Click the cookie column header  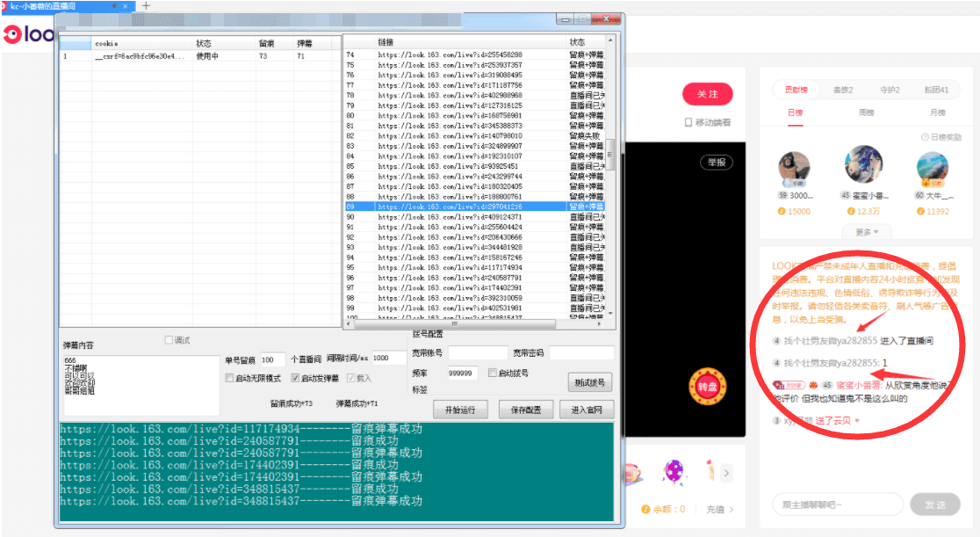click(142, 43)
